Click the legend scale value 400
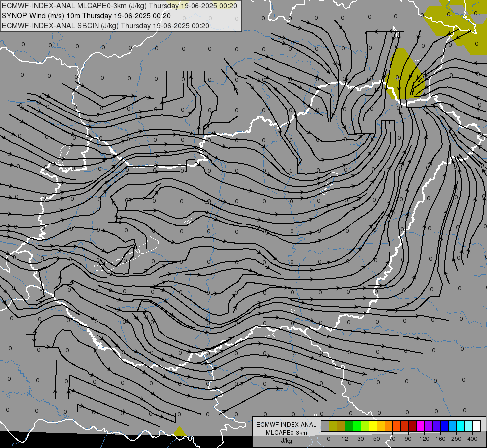This screenshot has height=448, width=487. pyautogui.click(x=472, y=439)
